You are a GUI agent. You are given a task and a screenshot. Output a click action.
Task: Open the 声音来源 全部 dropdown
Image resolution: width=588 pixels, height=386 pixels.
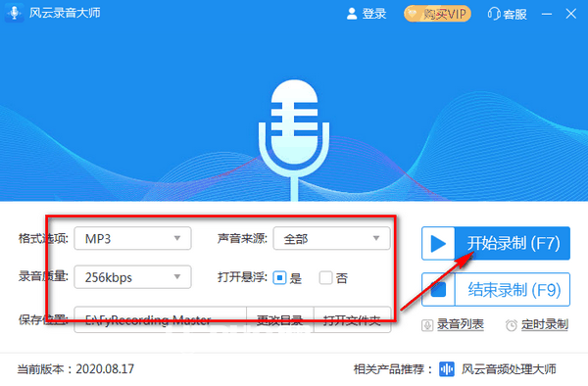(x=331, y=238)
